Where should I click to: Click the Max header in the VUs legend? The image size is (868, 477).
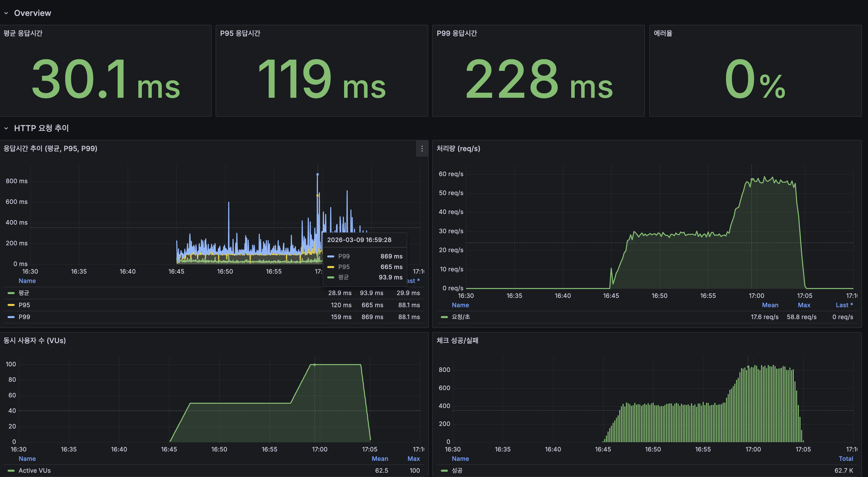coord(414,459)
